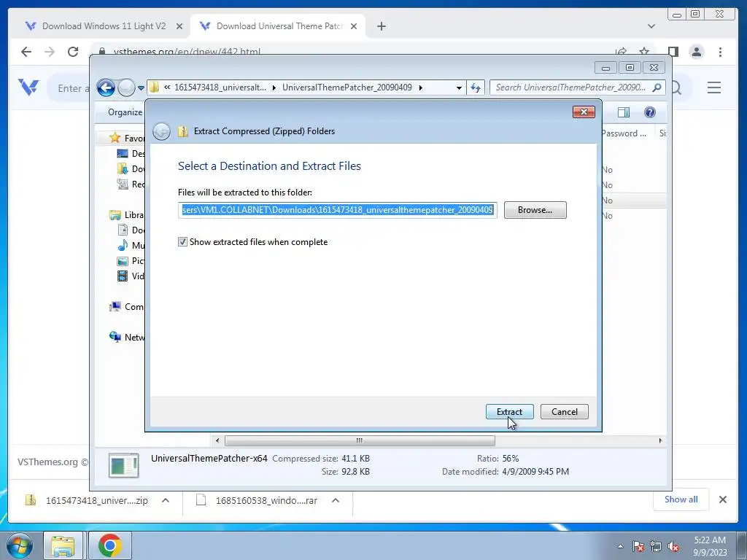Click Chrome's share page icon

pyautogui.click(x=621, y=52)
